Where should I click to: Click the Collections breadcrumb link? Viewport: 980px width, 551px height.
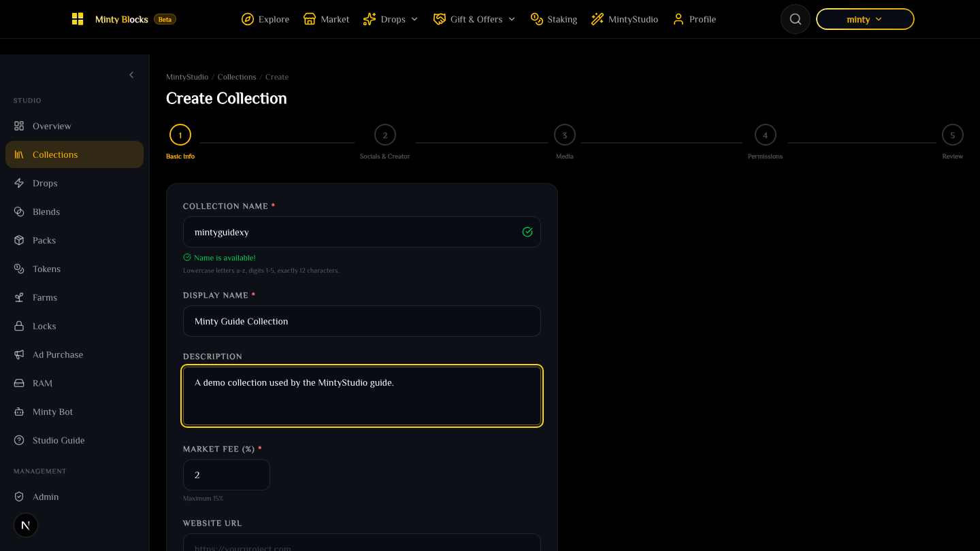[237, 77]
